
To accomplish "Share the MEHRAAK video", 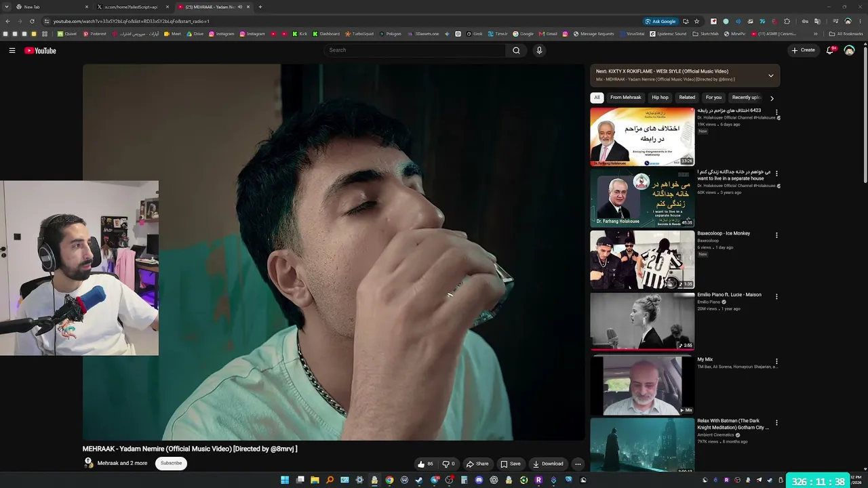I will [477, 464].
